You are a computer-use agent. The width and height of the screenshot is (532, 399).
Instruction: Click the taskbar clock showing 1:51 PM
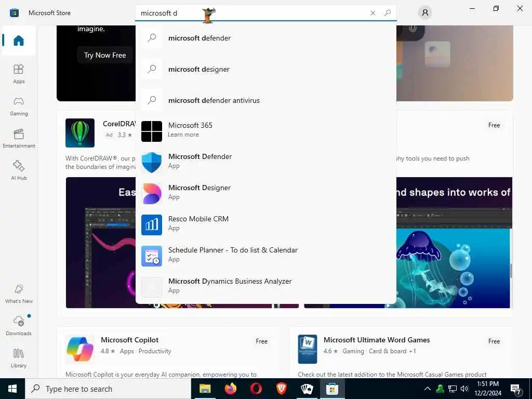(x=488, y=389)
